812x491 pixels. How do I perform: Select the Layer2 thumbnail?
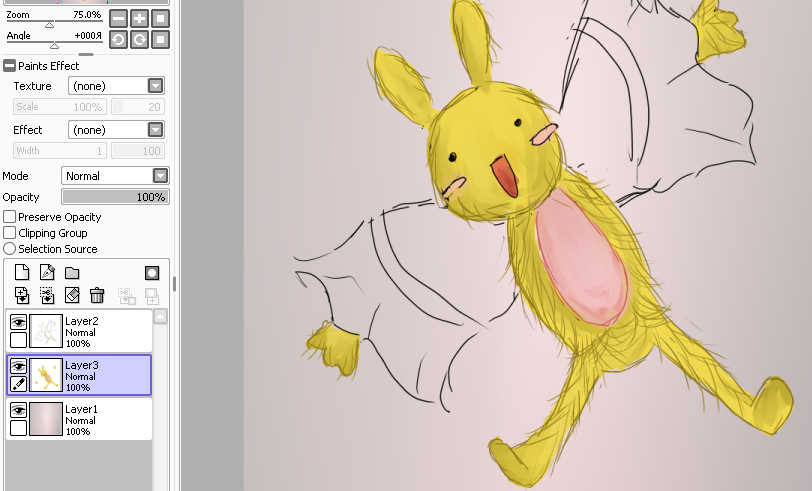pyautogui.click(x=46, y=331)
